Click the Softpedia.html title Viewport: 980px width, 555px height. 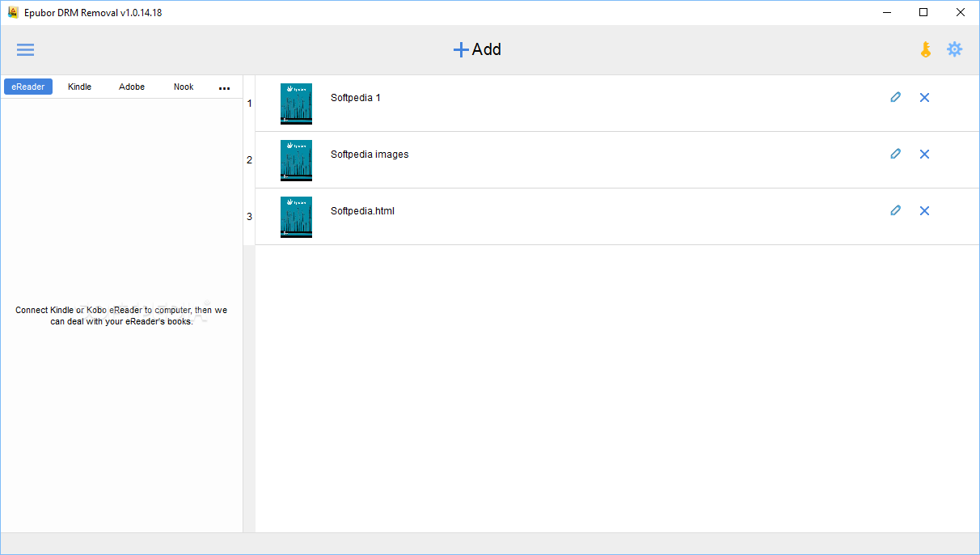coord(362,211)
